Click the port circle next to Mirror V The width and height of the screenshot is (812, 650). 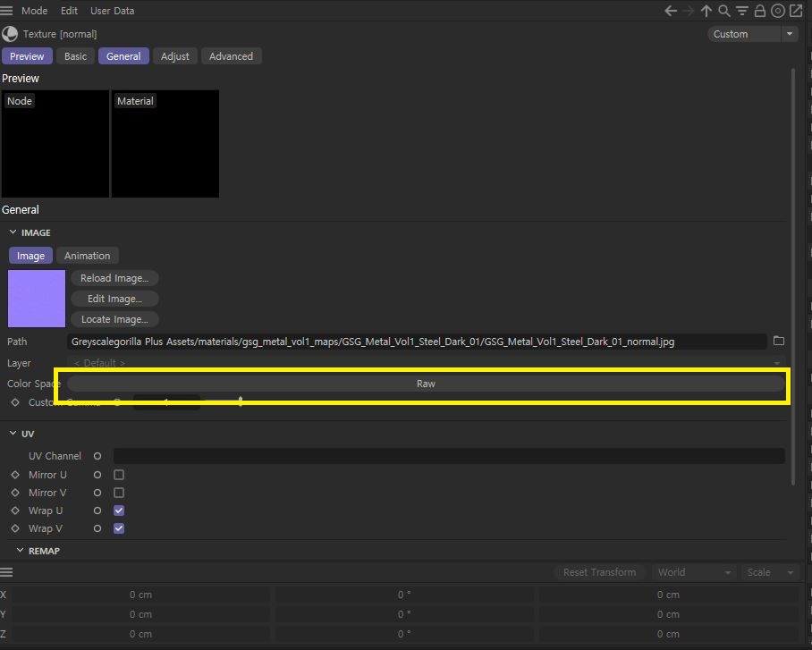97,493
